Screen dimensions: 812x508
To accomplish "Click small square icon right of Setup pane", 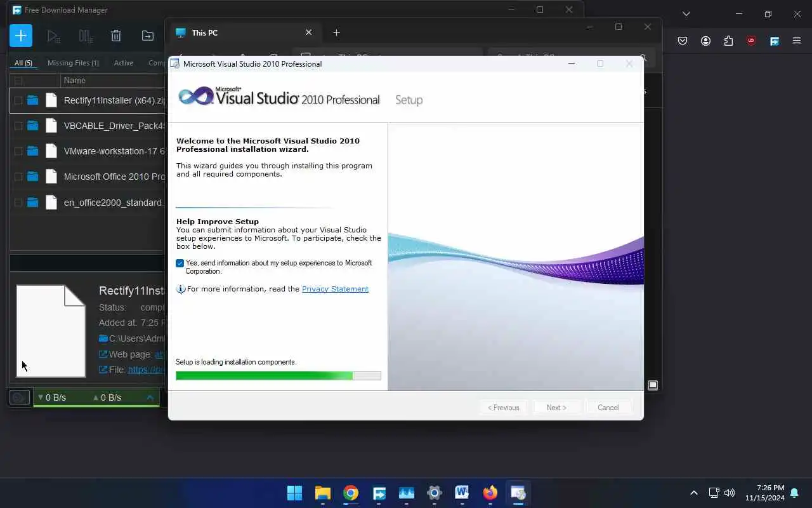I will pos(652,385).
